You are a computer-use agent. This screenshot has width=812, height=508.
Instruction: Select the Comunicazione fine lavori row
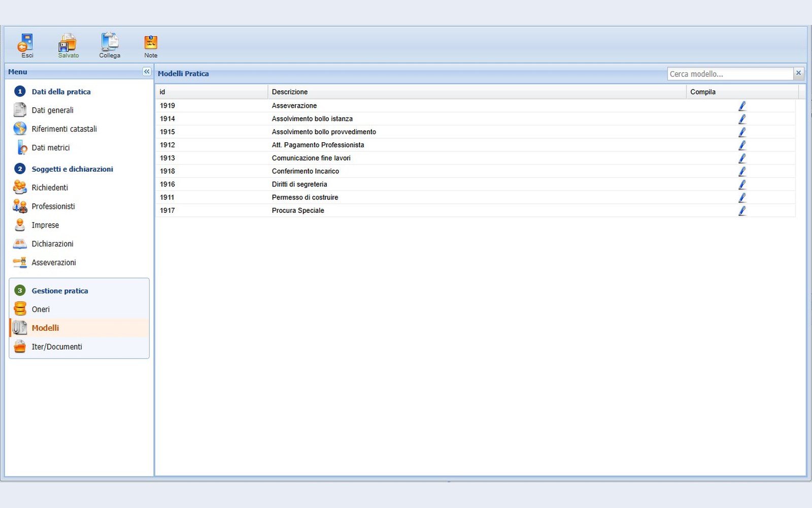click(476, 158)
